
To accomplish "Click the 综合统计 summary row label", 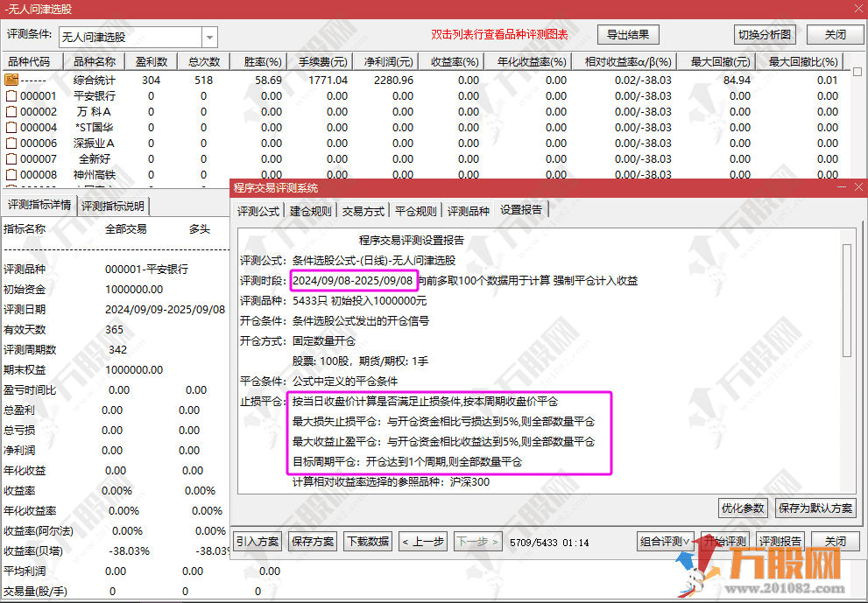I will tap(95, 80).
